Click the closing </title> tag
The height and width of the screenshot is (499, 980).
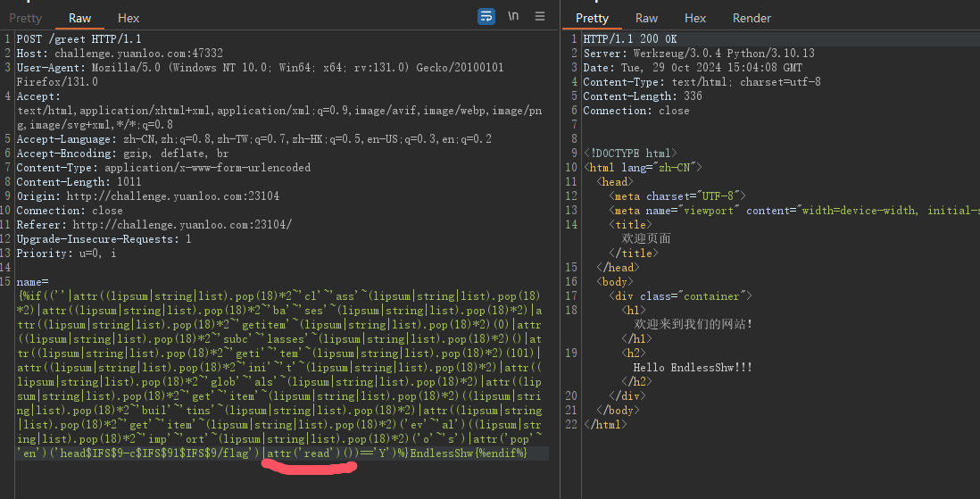pos(633,254)
